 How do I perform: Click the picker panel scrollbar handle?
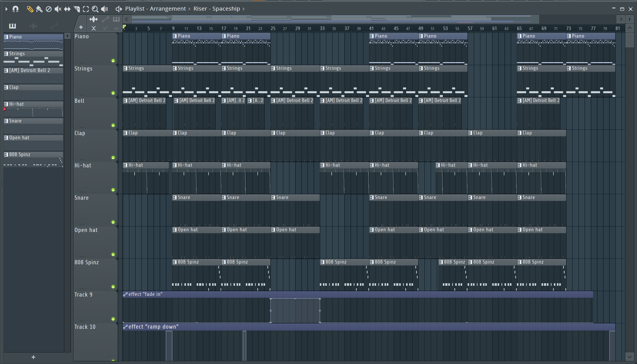pyautogui.click(x=67, y=36)
